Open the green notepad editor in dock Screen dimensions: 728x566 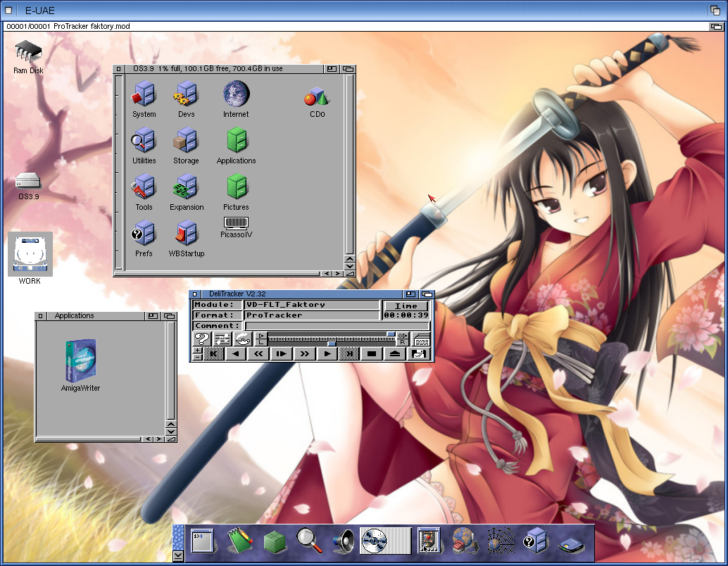pos(239,541)
